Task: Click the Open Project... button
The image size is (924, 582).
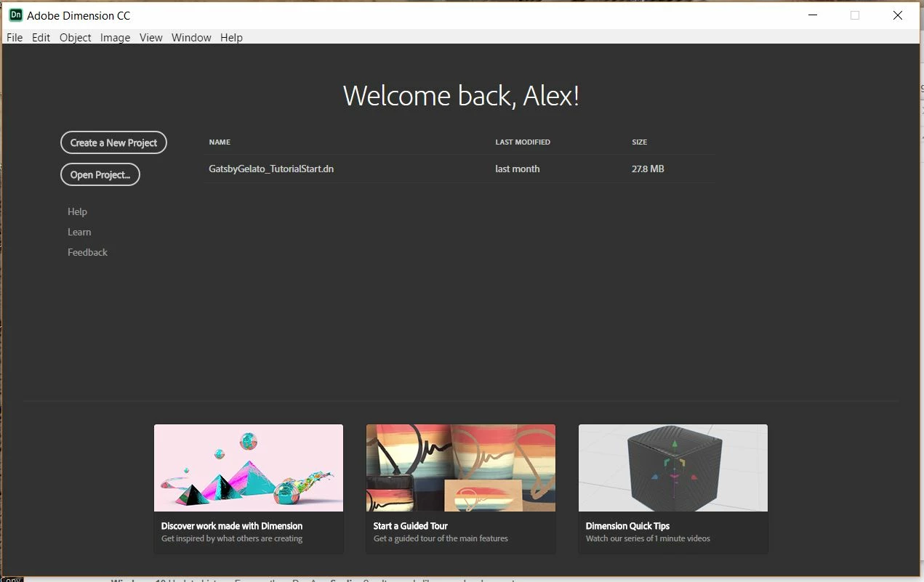Action: [x=100, y=174]
